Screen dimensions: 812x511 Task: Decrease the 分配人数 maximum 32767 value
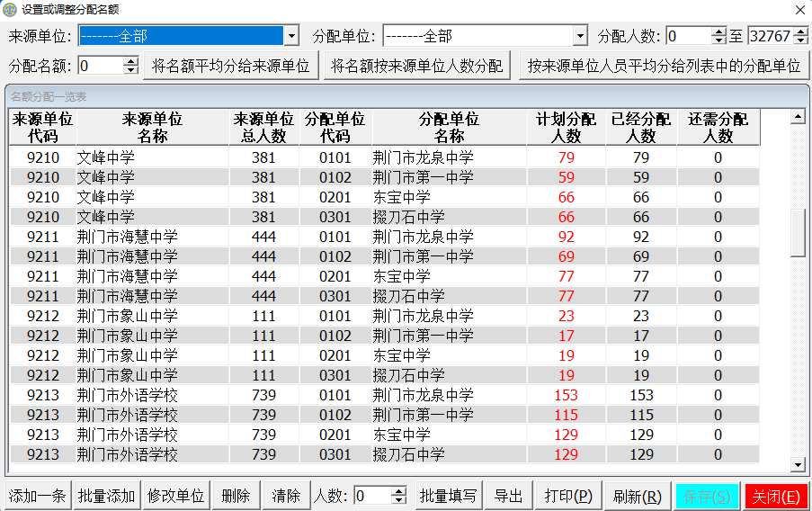800,41
